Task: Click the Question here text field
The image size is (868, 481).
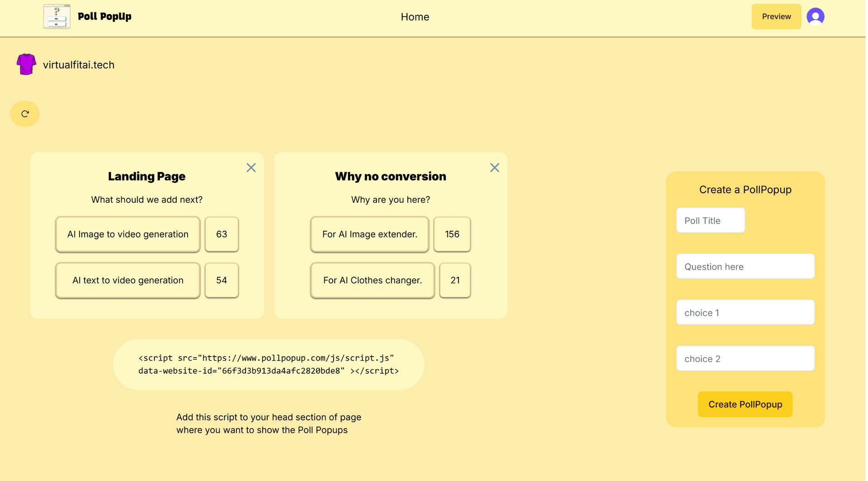Action: tap(745, 267)
